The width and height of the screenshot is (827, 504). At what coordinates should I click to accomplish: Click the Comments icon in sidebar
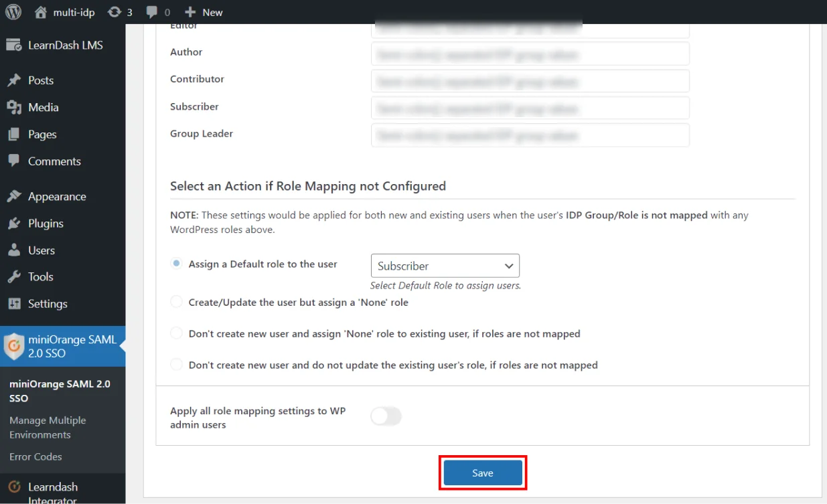point(14,161)
